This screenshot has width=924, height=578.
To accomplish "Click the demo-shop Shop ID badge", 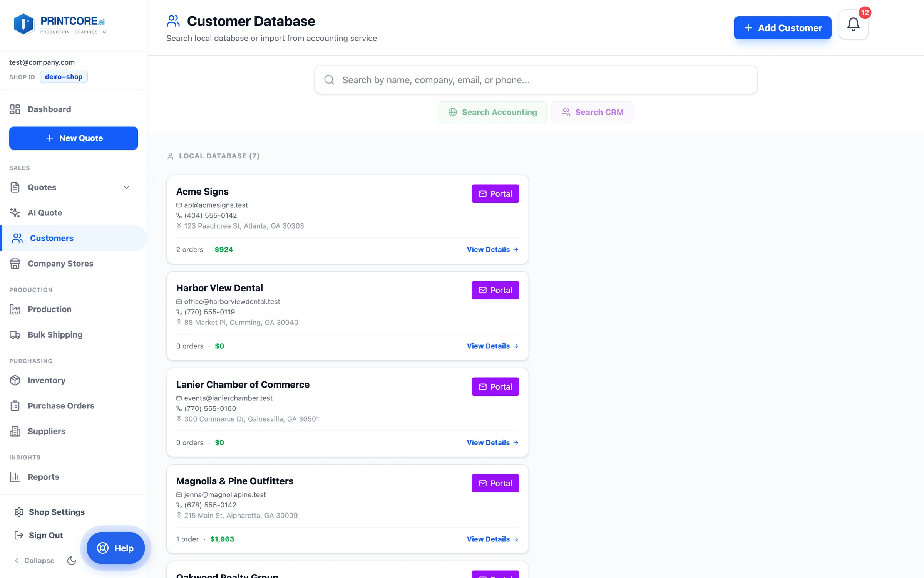I will coord(64,77).
